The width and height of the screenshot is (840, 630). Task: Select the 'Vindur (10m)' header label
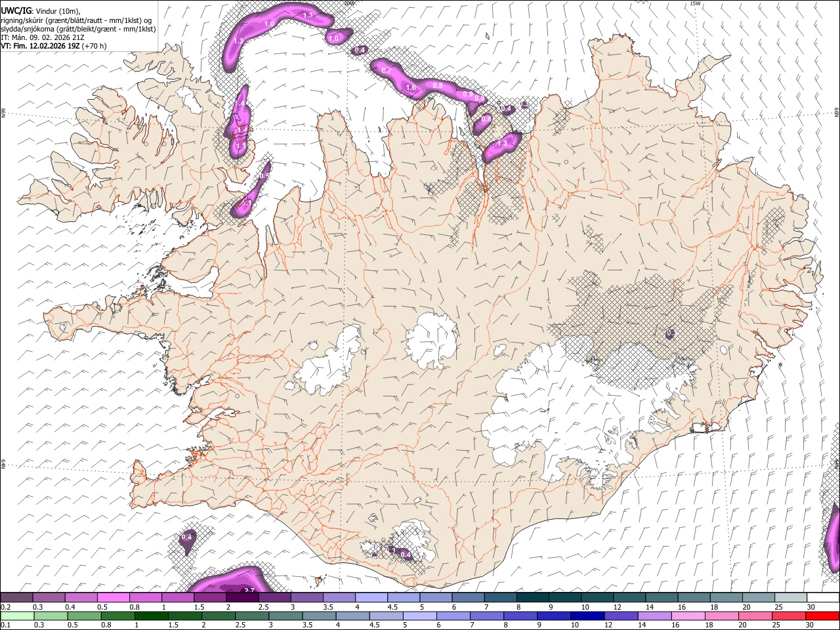[x=58, y=11]
